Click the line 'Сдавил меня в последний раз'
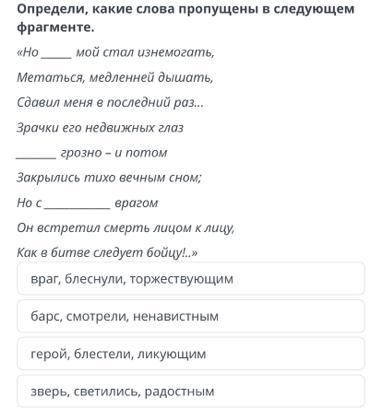Screen dimensions: 382x410 point(110,103)
